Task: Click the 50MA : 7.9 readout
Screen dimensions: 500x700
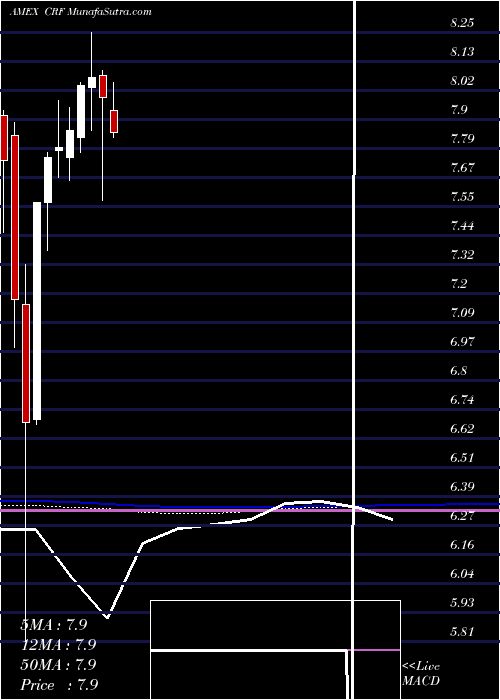Action: (x=58, y=665)
